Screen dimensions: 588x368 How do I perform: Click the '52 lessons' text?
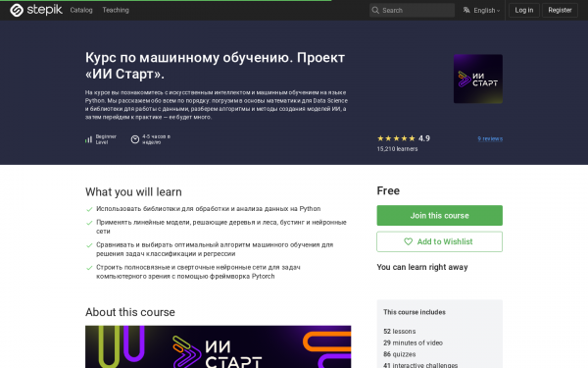coord(400,332)
